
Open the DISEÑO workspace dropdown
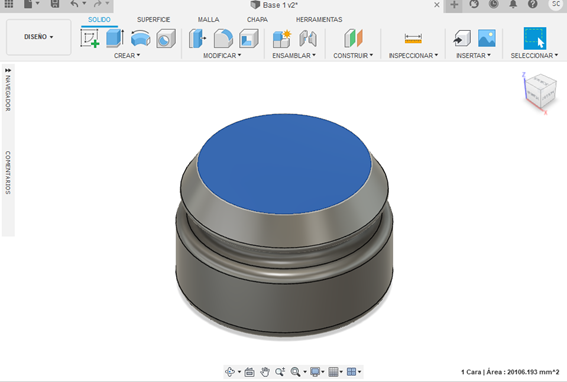point(39,37)
